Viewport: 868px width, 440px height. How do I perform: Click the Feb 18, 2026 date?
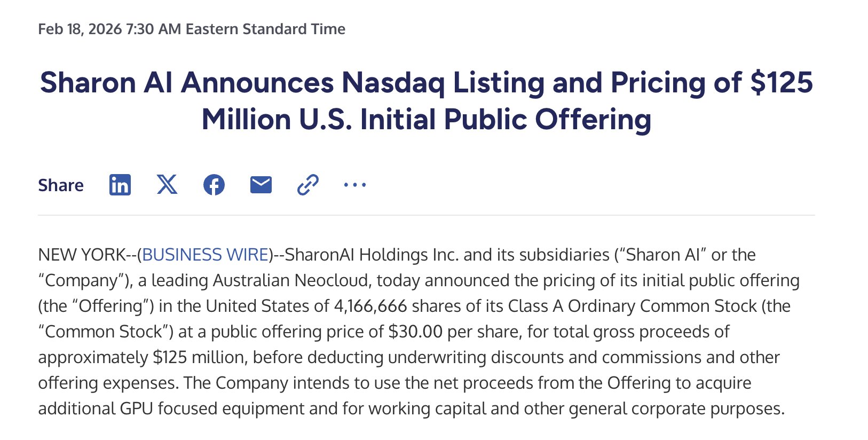(80, 29)
